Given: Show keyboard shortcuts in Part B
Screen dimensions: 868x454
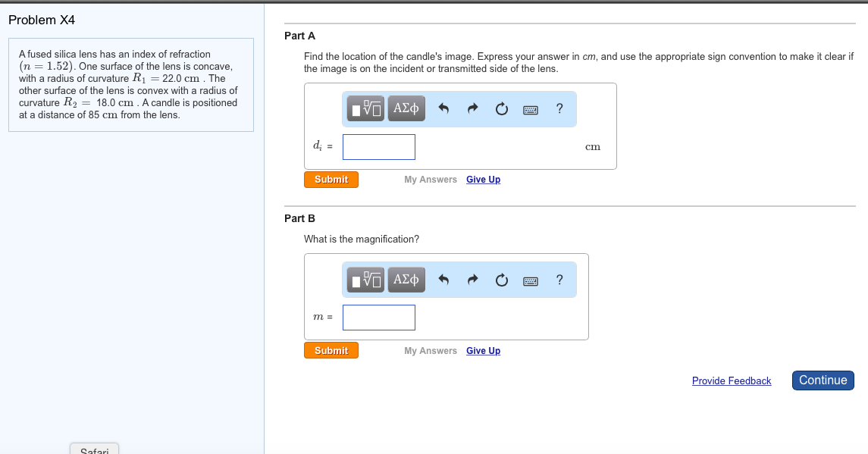Looking at the screenshot, I should (x=531, y=280).
